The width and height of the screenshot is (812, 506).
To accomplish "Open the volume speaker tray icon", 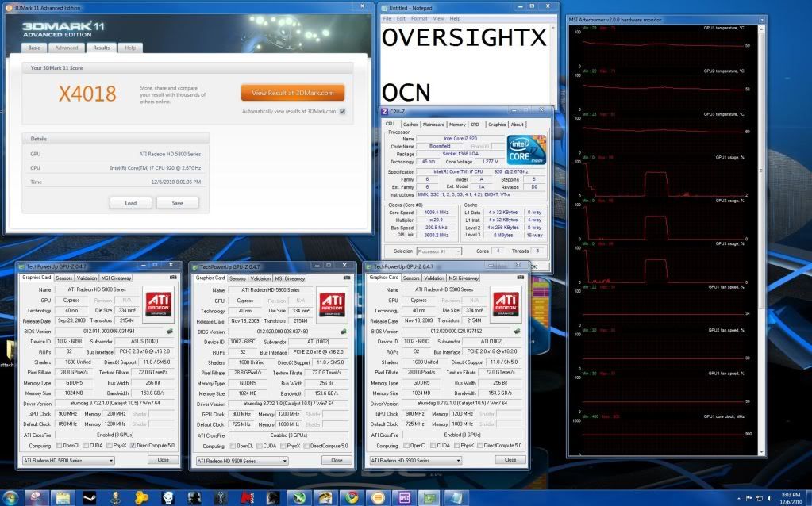I will 770,498.
